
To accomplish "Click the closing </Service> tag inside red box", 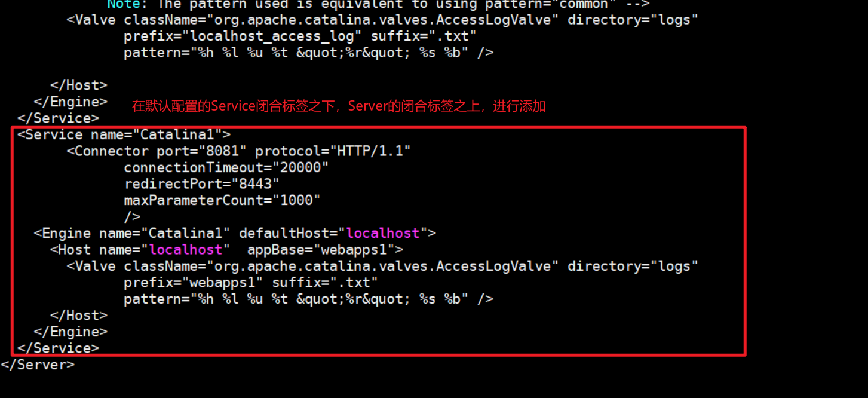I will pos(58,348).
